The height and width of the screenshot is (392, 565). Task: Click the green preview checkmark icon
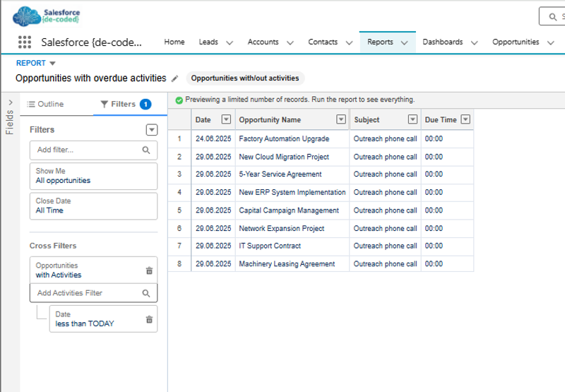179,100
